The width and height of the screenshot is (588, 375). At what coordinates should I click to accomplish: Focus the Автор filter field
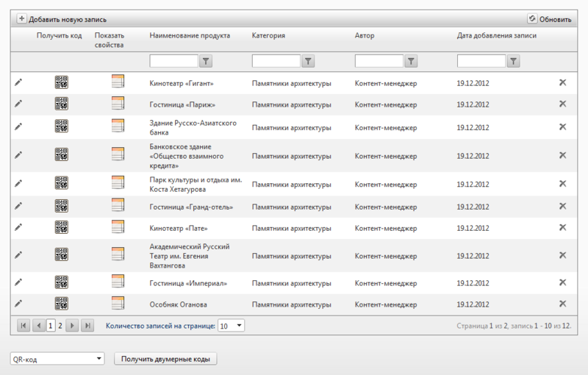tap(379, 61)
